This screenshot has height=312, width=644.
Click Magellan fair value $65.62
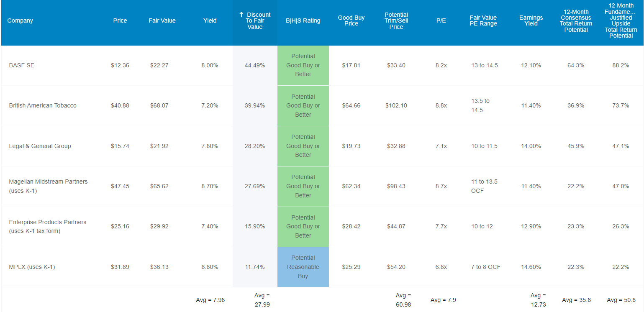tap(159, 186)
